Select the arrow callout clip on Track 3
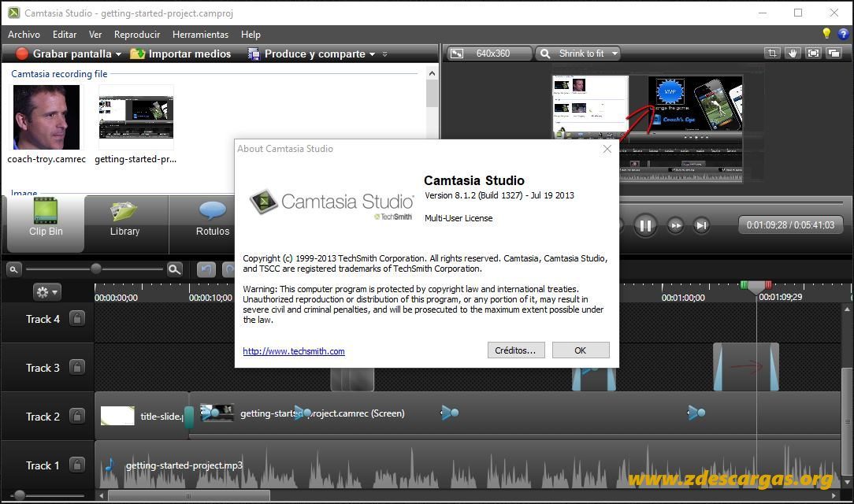 pyautogui.click(x=745, y=367)
